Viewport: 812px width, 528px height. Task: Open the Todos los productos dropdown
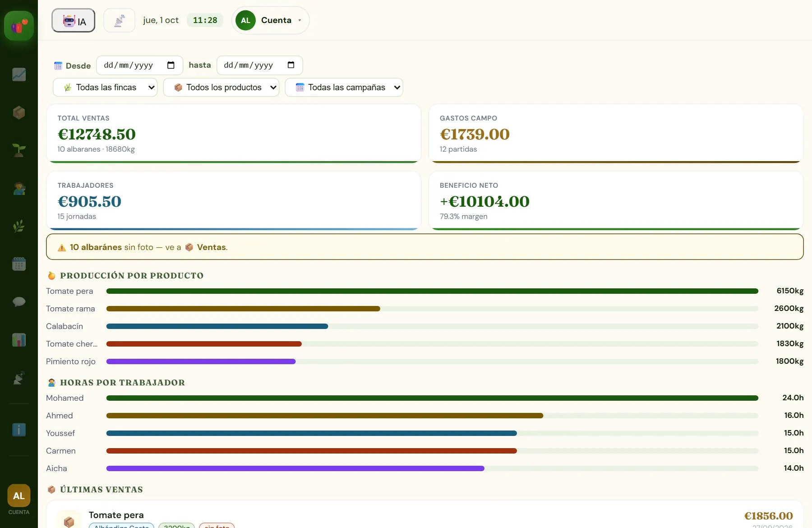221,87
